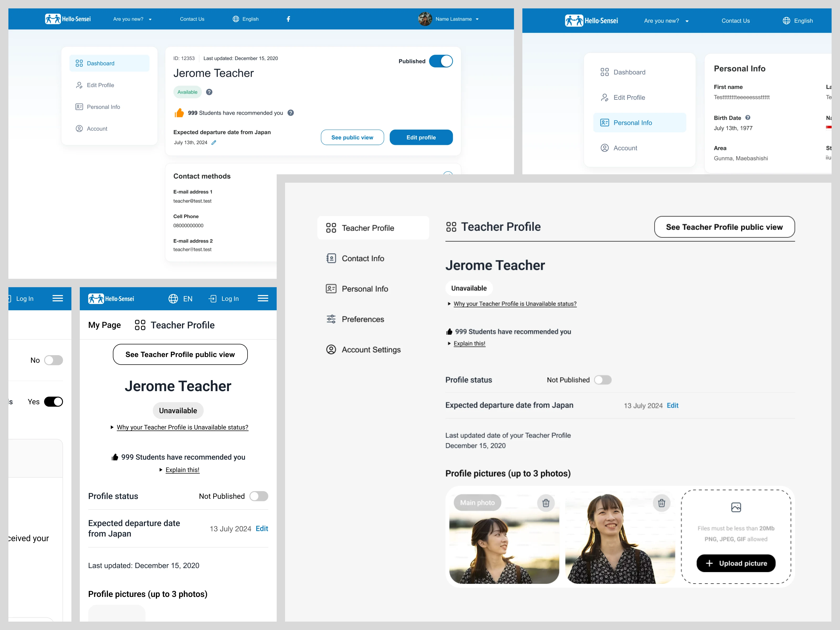Enable Profile status toggle in desktop view
Screen dimensions: 840x630
(603, 380)
